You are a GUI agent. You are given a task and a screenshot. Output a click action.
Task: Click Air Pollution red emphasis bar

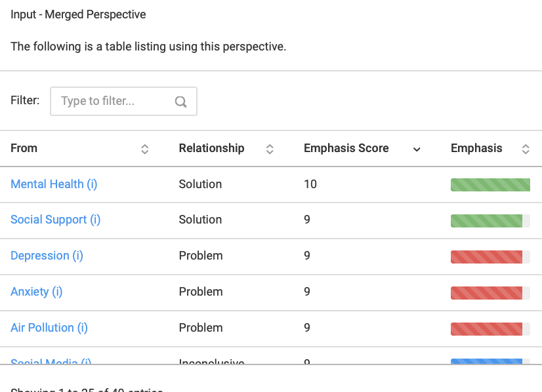(x=487, y=329)
